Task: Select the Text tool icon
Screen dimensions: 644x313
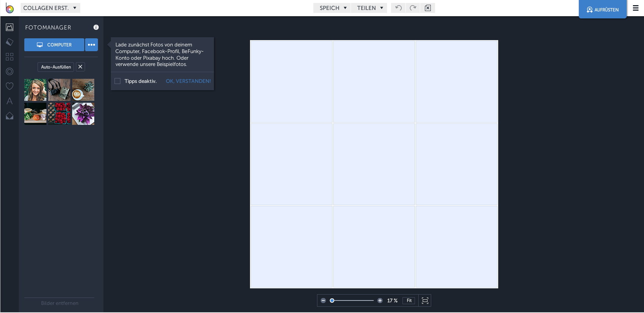Action: tap(10, 101)
